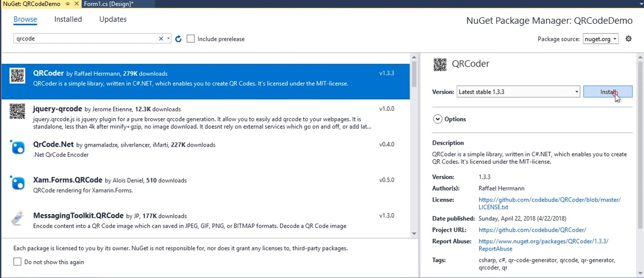
Task: Click the .Net QrCode Encoder description
Action: point(61,155)
